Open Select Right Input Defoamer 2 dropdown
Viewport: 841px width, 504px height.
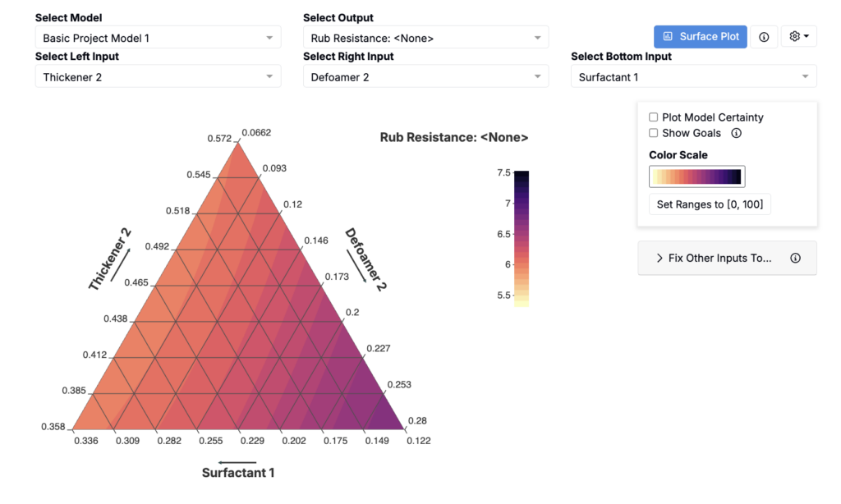click(x=426, y=76)
